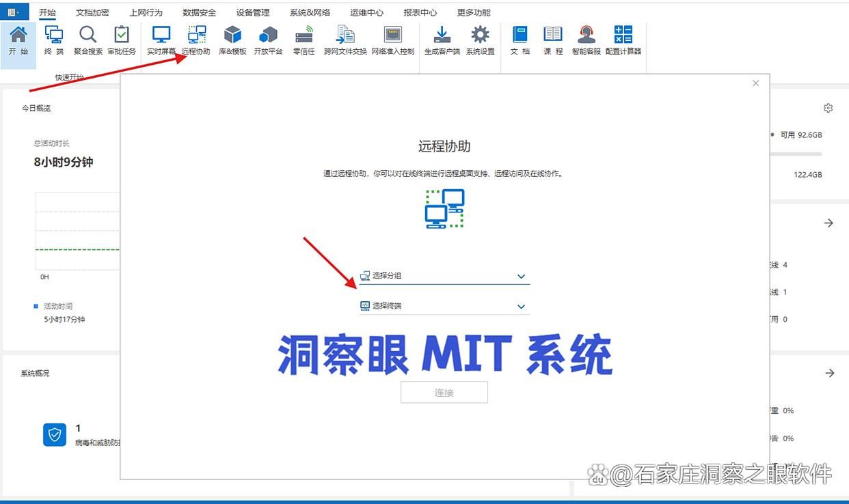Click the 远程协助 dialog title
This screenshot has height=504, width=849.
tap(444, 146)
